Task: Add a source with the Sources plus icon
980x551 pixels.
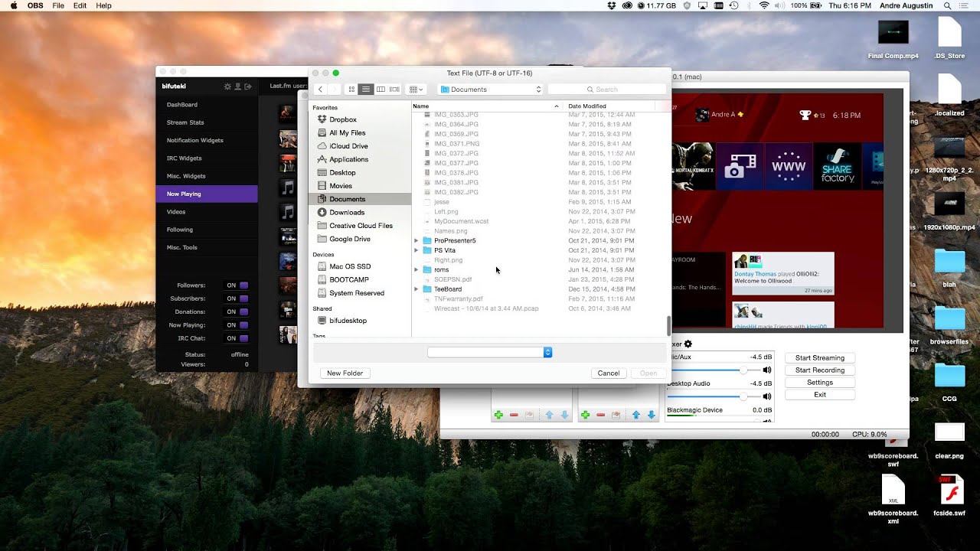Action: [x=585, y=415]
